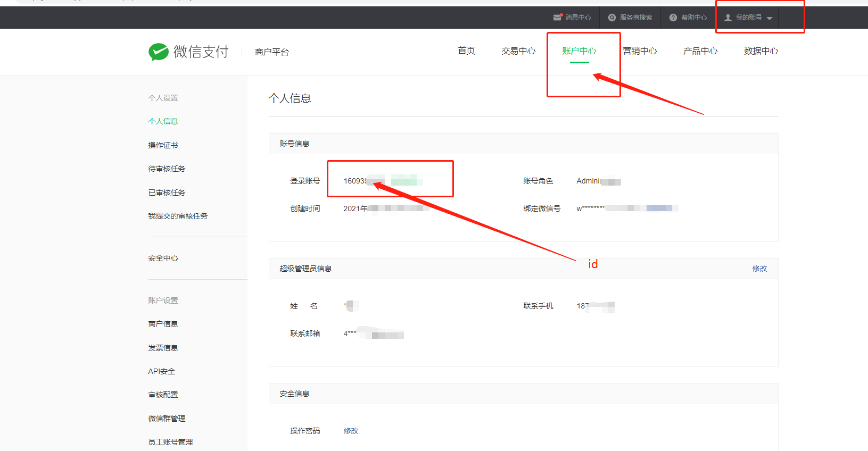Open 已审核任务 in the sidebar

tap(167, 193)
